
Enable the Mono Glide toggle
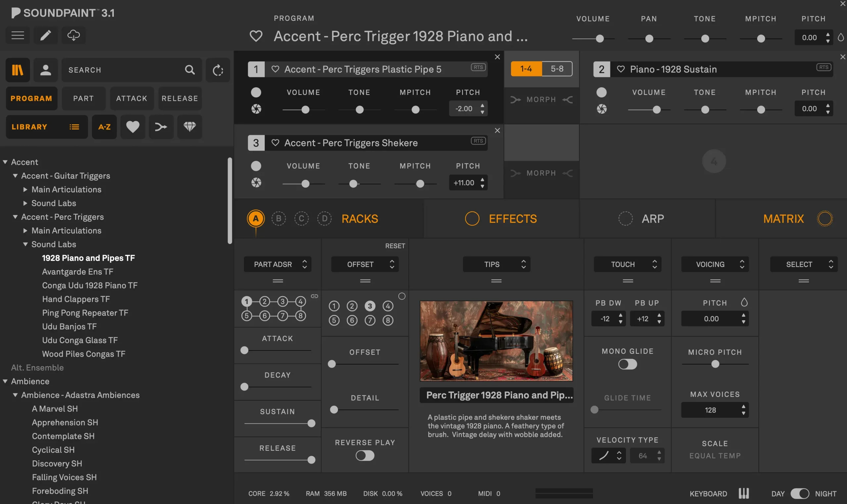627,364
